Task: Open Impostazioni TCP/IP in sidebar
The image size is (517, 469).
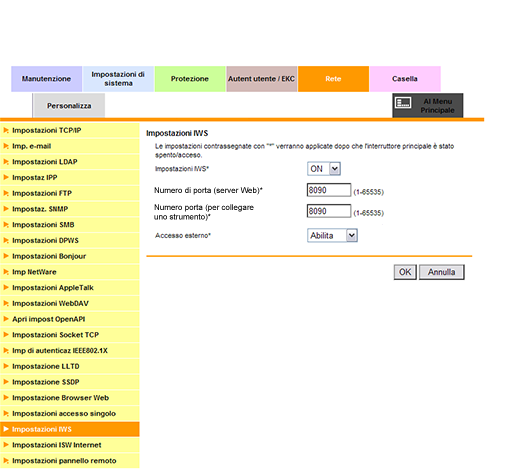Action: [x=70, y=130]
